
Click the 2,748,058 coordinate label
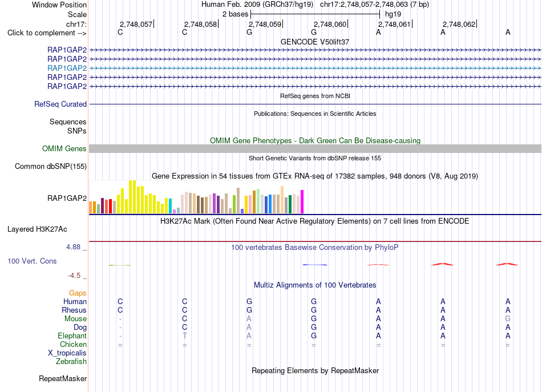[x=200, y=24]
